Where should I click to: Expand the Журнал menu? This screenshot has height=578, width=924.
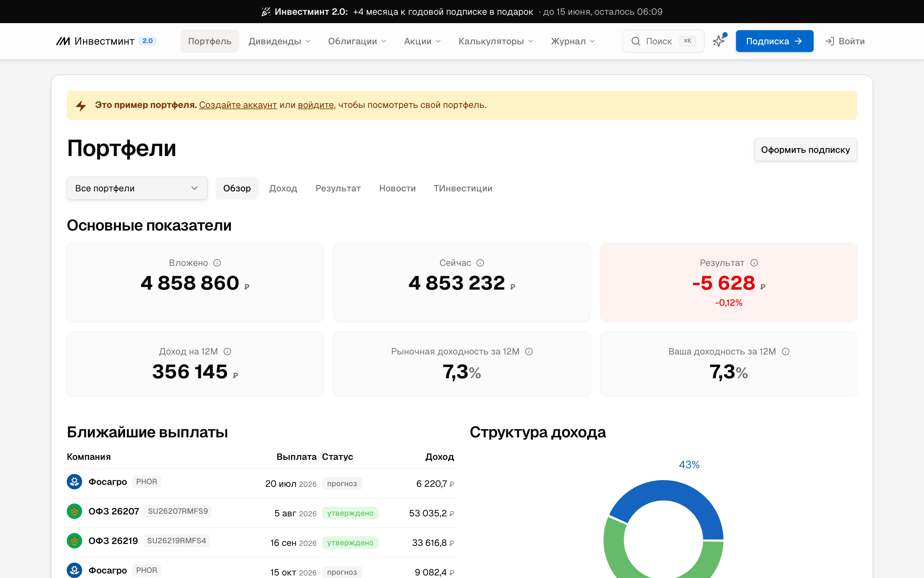coord(573,41)
